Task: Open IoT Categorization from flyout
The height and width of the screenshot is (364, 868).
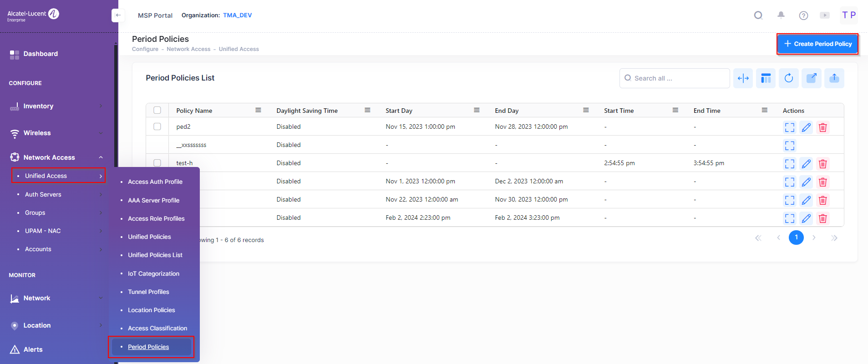Action: (153, 273)
